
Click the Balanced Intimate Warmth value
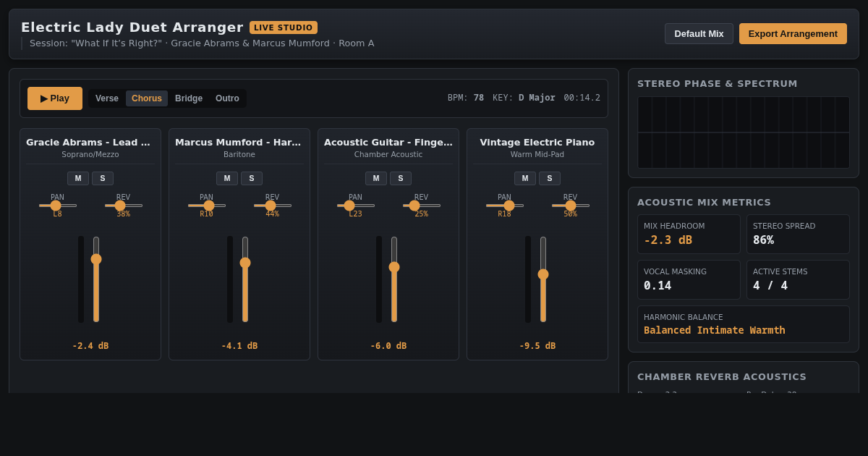715,330
